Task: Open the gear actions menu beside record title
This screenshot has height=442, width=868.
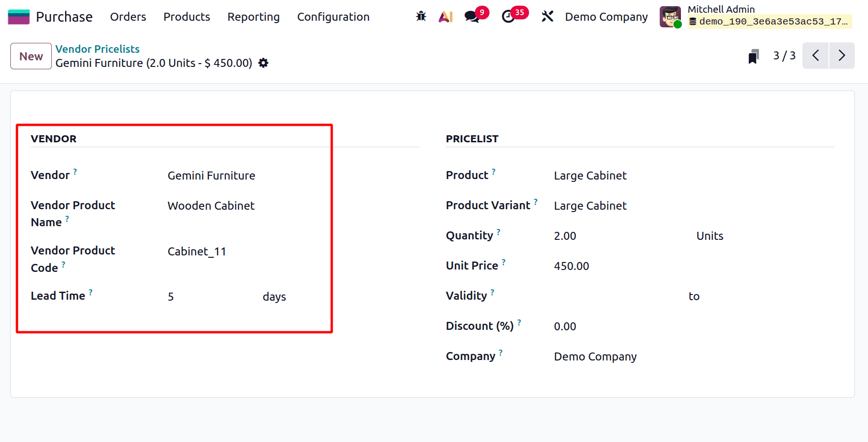Action: [x=263, y=63]
